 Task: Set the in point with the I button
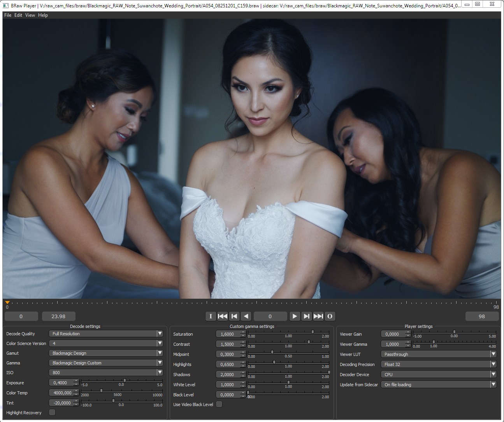click(211, 316)
